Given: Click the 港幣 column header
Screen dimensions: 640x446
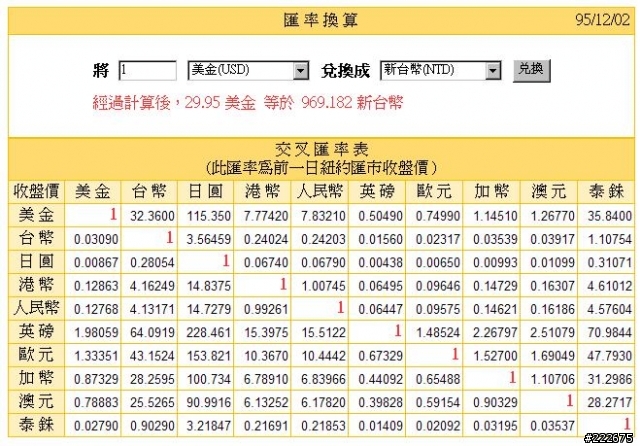Looking at the screenshot, I should coord(262,191).
